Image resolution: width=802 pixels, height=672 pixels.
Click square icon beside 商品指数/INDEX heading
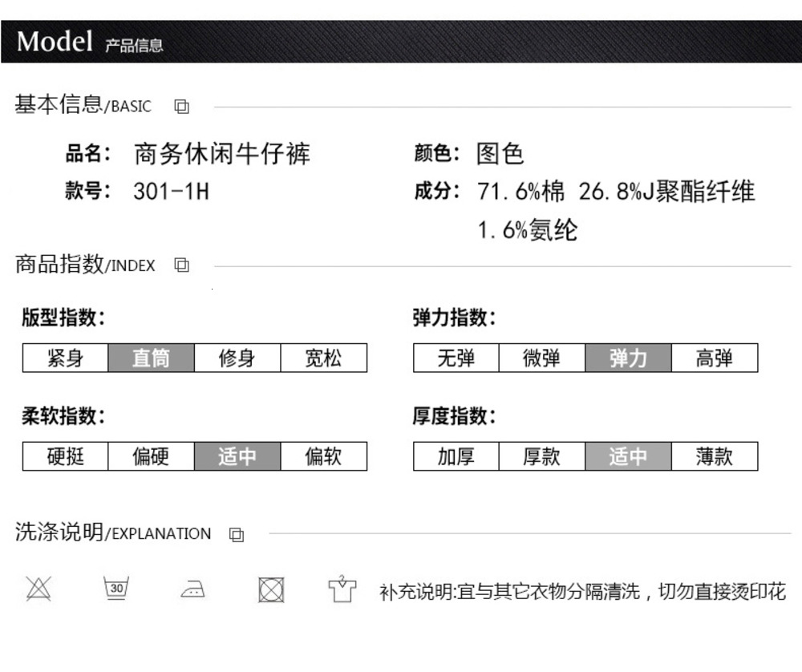pos(181,265)
